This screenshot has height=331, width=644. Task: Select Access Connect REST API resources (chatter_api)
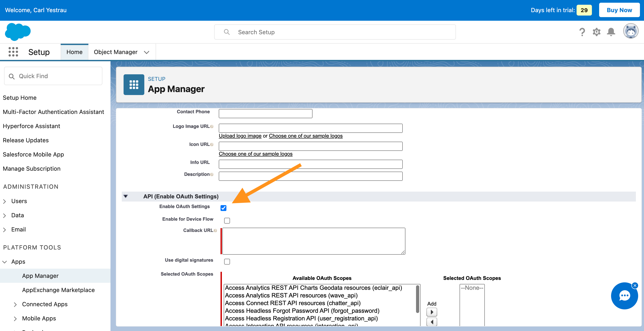[292, 303]
